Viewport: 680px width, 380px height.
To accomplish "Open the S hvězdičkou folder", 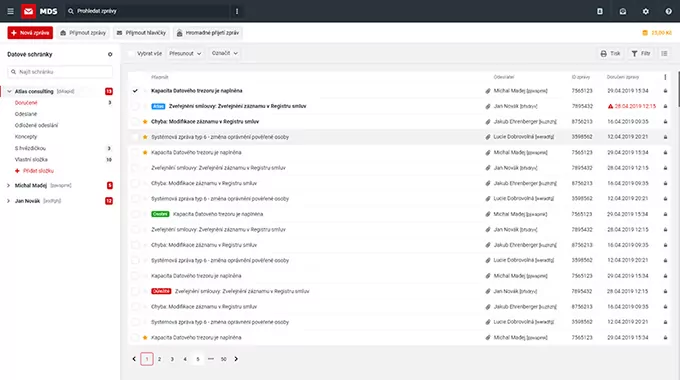I will point(30,148).
